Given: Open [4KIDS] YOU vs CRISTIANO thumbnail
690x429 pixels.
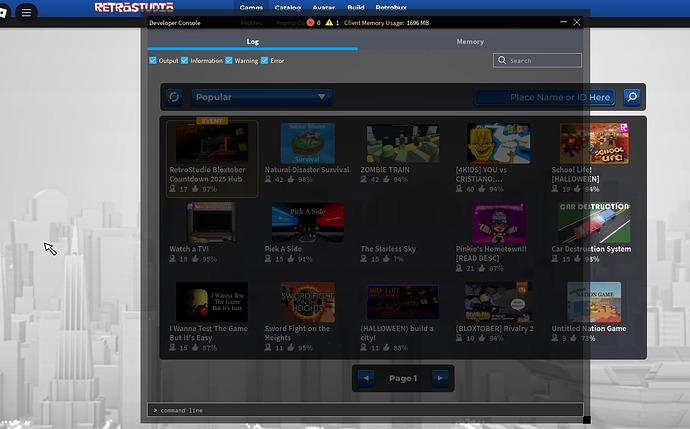Looking at the screenshot, I should (498, 143).
